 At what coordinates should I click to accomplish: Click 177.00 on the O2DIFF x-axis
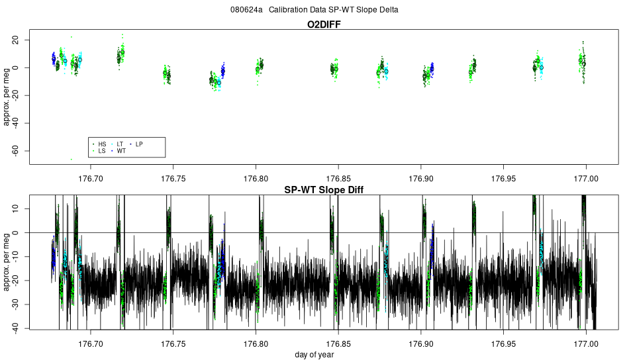(x=586, y=179)
